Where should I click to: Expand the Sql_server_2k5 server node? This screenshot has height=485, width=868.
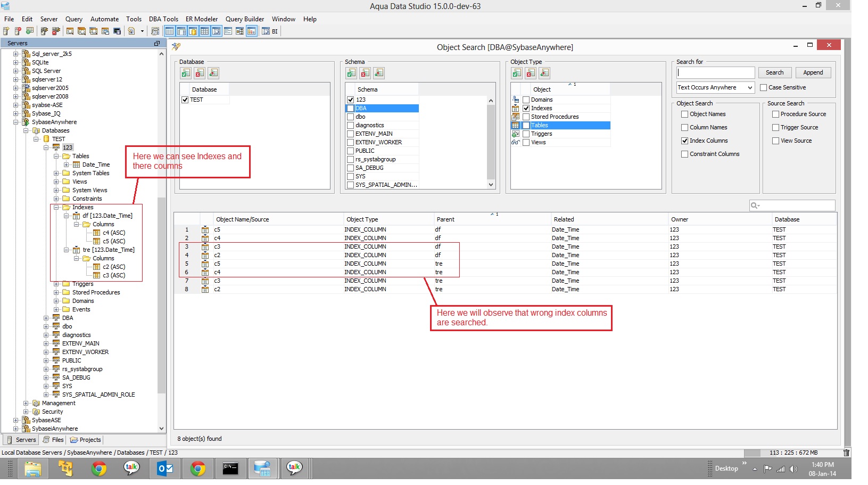tap(16, 54)
